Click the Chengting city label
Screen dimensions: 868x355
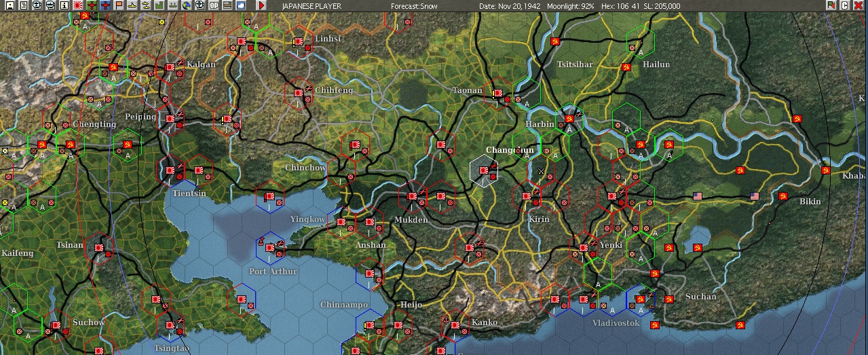click(94, 124)
